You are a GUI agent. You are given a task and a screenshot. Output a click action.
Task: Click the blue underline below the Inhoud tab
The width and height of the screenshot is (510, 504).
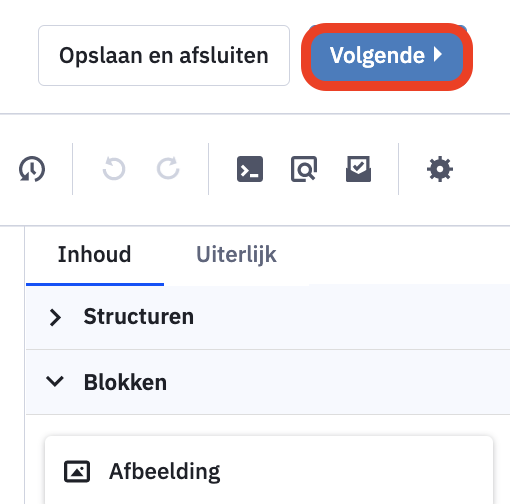[x=95, y=284]
